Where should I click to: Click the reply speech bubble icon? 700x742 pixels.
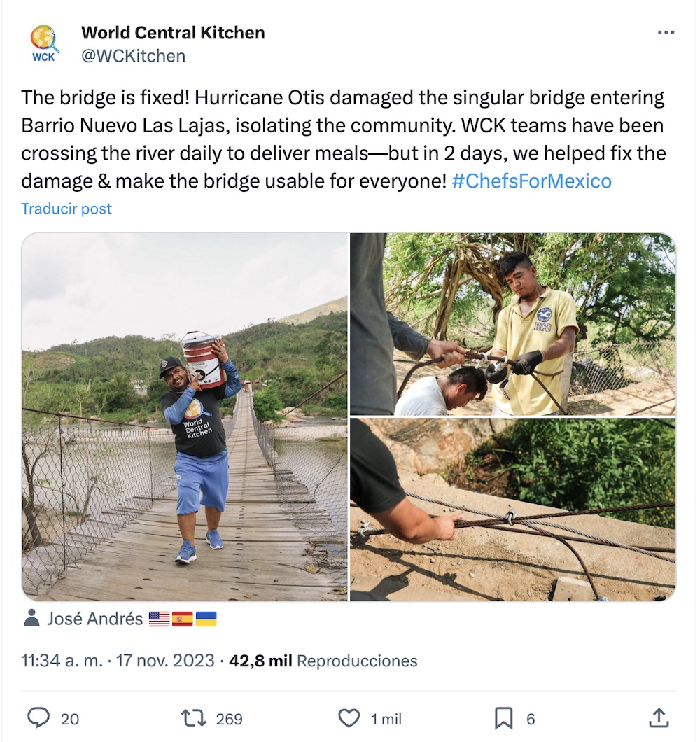coord(38,717)
